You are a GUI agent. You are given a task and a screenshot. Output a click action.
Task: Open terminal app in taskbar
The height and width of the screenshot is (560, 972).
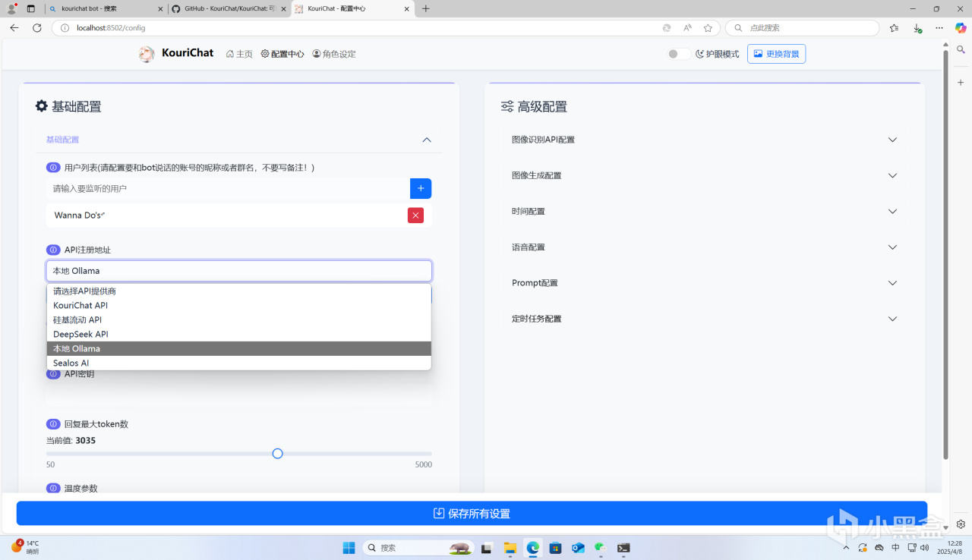[623, 547]
